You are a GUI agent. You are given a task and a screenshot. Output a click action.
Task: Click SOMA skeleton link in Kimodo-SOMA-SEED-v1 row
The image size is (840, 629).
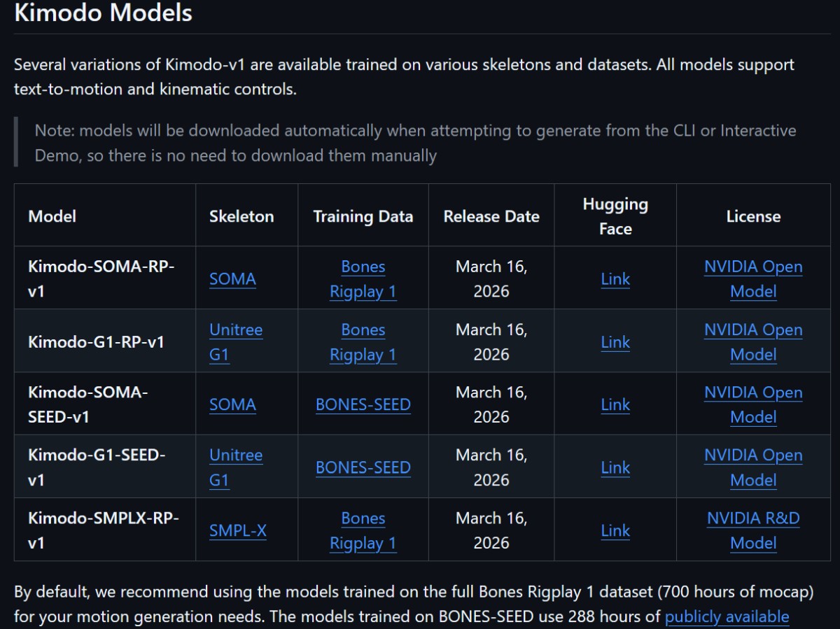232,404
